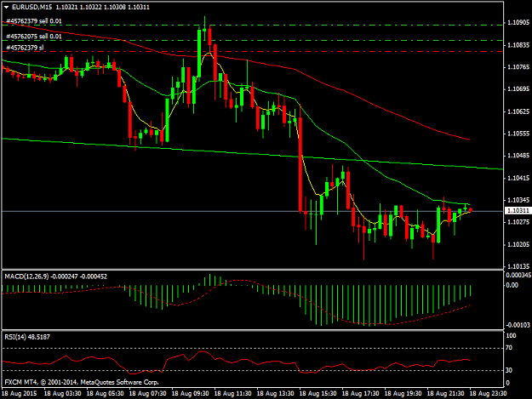The height and width of the screenshot is (399, 532).
Task: Click the 18 Aug 2015 time axis label
Action: [20, 393]
